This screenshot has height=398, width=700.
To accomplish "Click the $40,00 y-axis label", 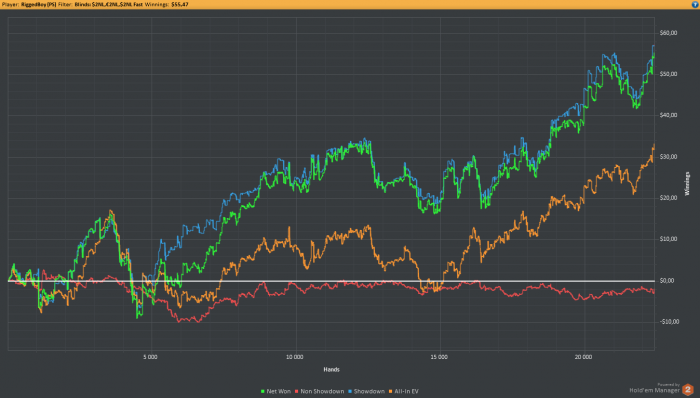I will tap(668, 115).
